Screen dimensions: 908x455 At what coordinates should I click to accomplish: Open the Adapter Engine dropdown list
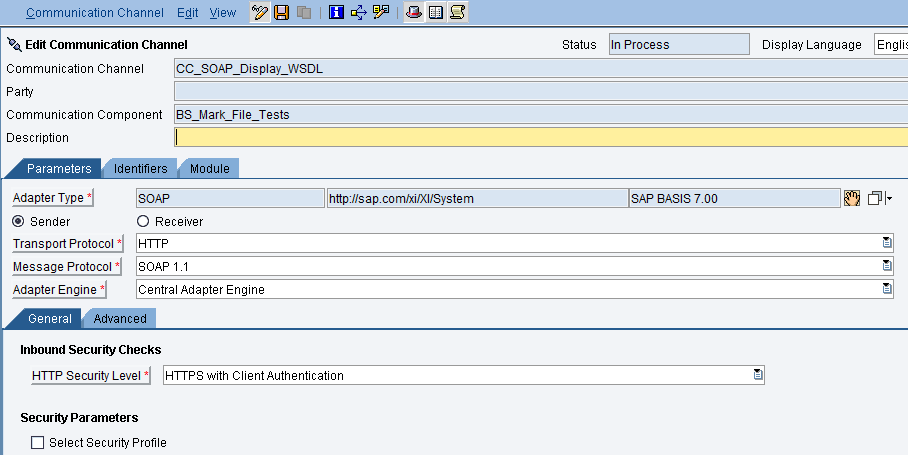[887, 288]
